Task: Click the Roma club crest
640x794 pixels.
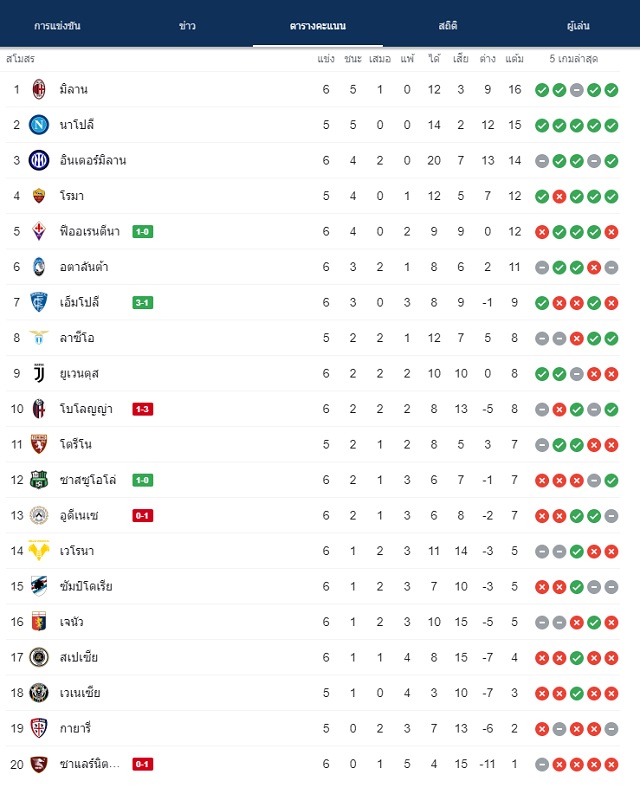Action: click(39, 196)
